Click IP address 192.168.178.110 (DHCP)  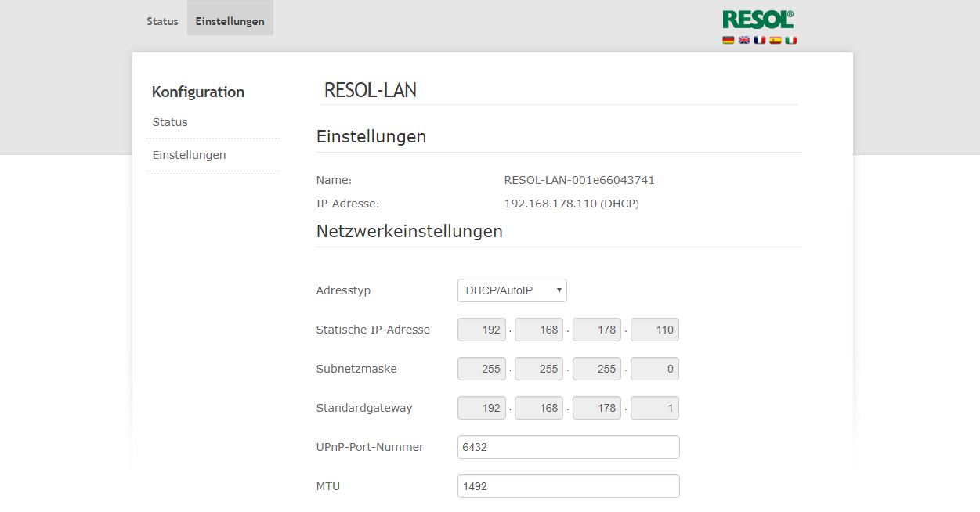(x=572, y=204)
